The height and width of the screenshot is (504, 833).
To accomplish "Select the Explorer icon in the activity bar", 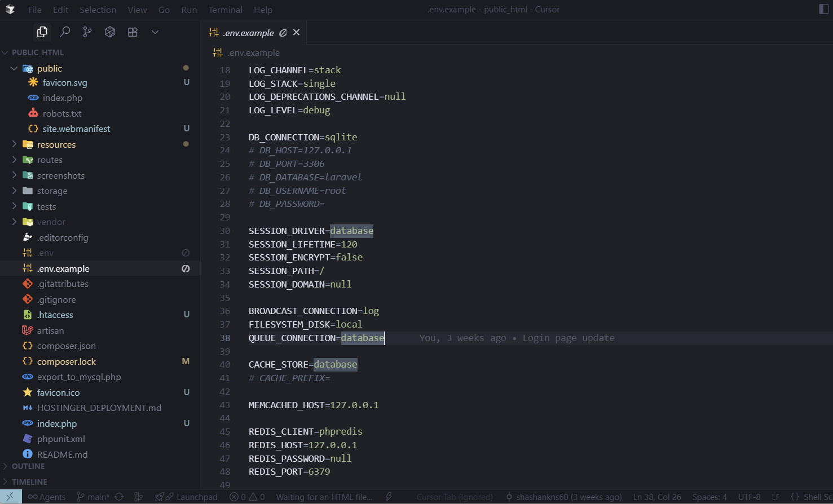I will pyautogui.click(x=42, y=32).
